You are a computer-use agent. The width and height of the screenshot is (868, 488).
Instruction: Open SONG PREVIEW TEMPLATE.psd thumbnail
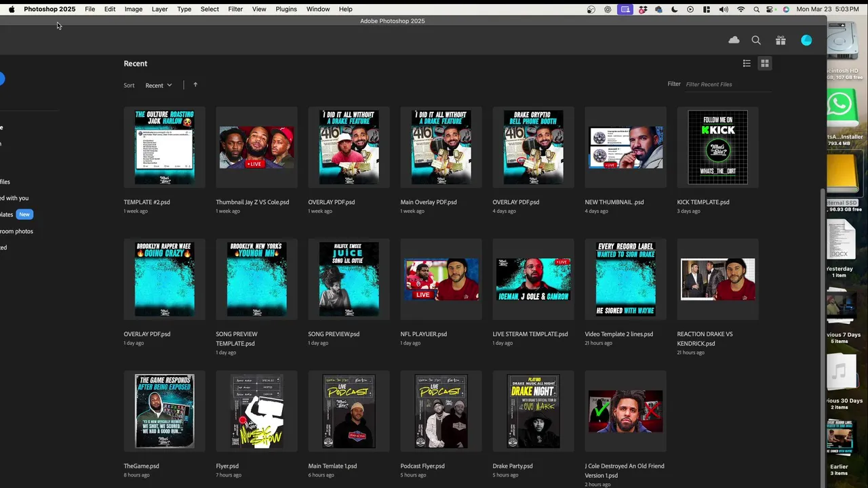(256, 279)
